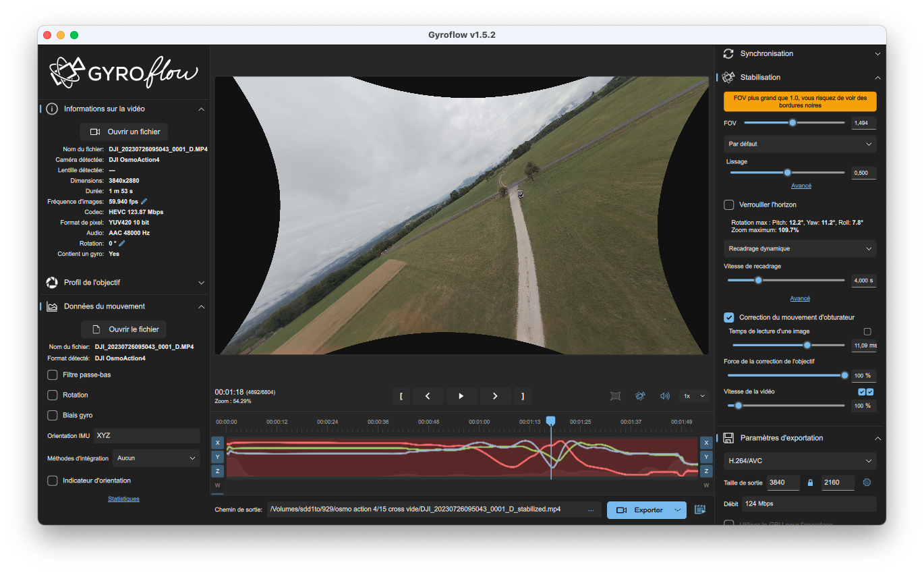
Task: Toggle the left Z axis graph button
Action: (x=218, y=471)
